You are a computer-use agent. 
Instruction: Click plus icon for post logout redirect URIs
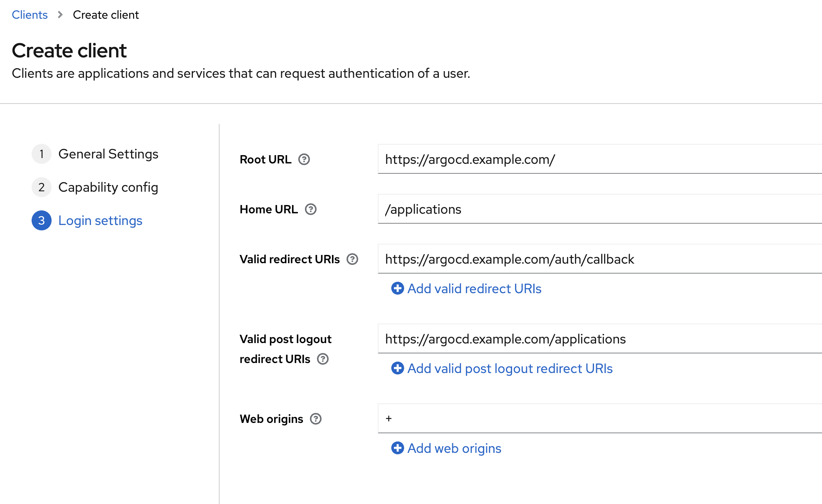point(398,368)
